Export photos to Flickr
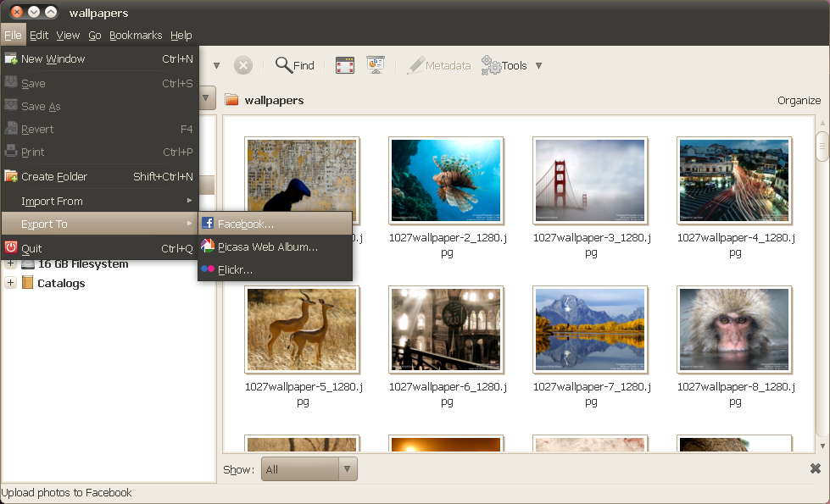The width and height of the screenshot is (830, 504). 276,269
